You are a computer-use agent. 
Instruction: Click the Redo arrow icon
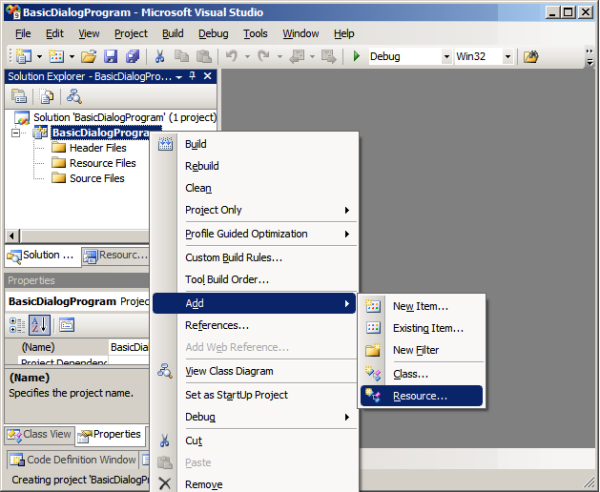click(263, 56)
